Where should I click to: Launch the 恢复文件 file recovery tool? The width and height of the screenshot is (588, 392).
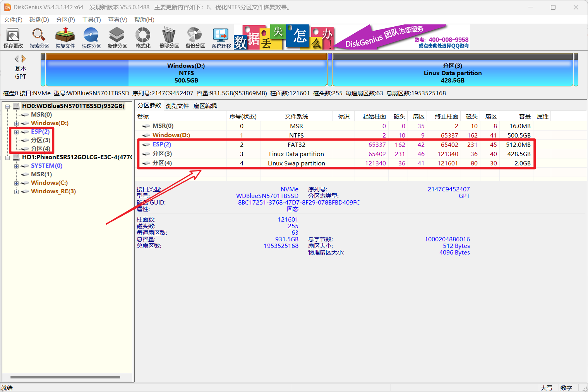(x=65, y=38)
